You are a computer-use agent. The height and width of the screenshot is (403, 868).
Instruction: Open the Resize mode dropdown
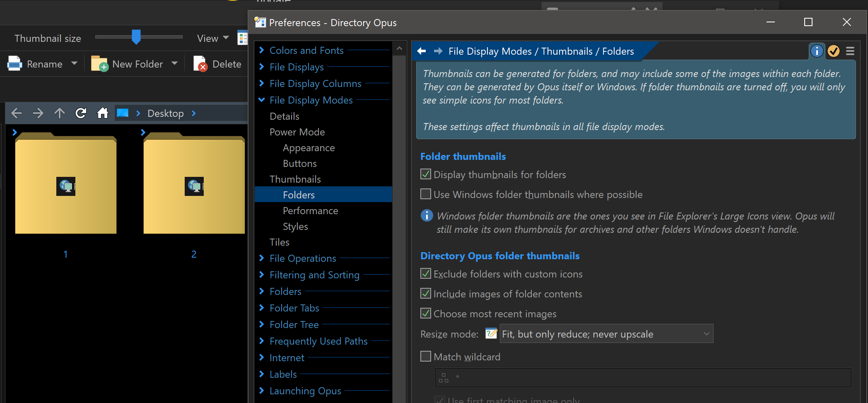[x=606, y=334]
